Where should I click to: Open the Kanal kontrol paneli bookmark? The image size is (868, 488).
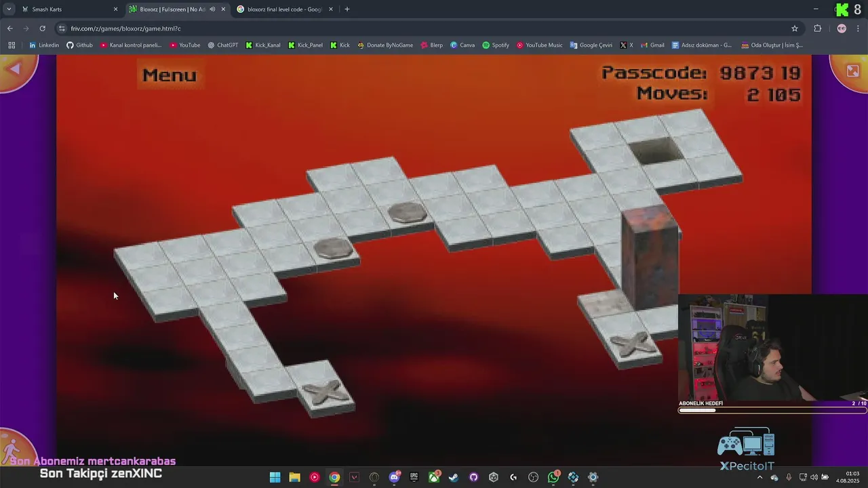pyautogui.click(x=130, y=45)
